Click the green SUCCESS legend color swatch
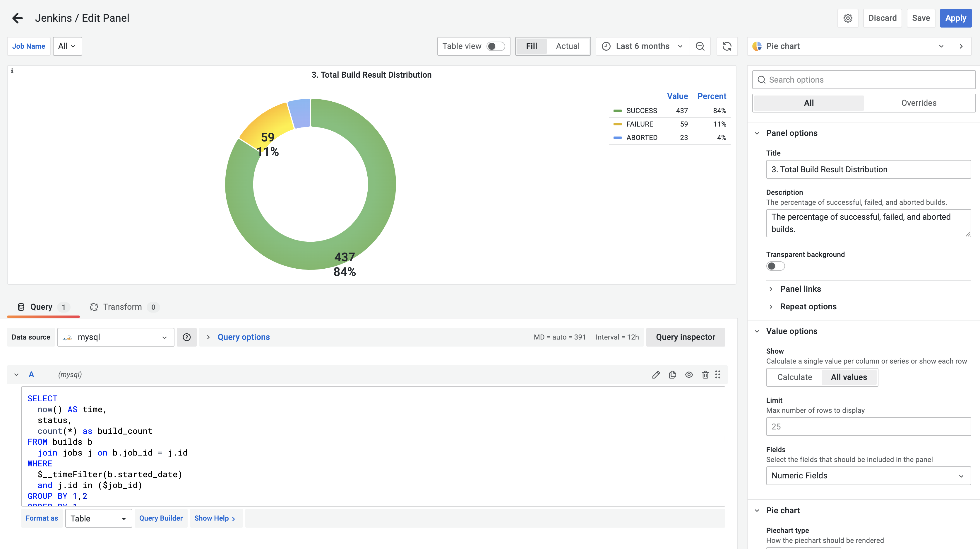980x549 pixels. [x=617, y=111]
